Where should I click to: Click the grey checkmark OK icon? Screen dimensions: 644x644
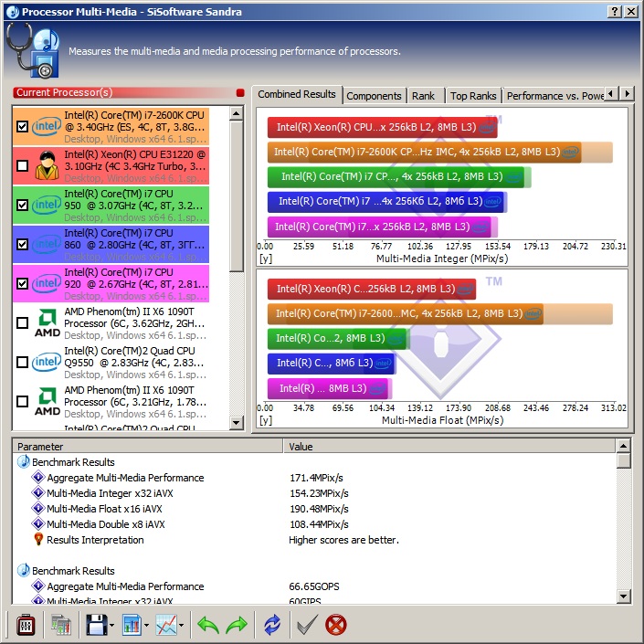(x=307, y=625)
